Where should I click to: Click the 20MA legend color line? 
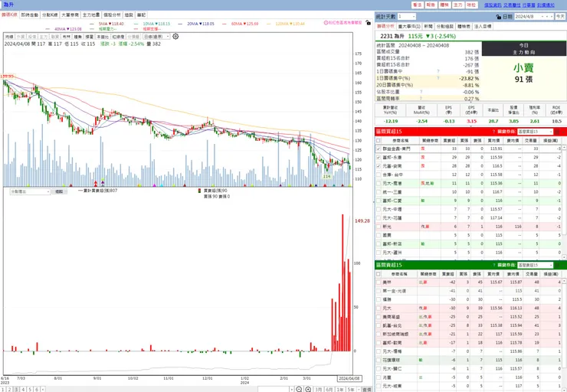180,24
